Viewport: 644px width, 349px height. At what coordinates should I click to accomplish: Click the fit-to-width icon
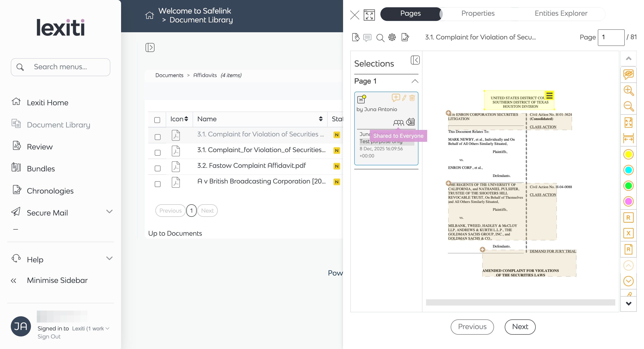[628, 138]
